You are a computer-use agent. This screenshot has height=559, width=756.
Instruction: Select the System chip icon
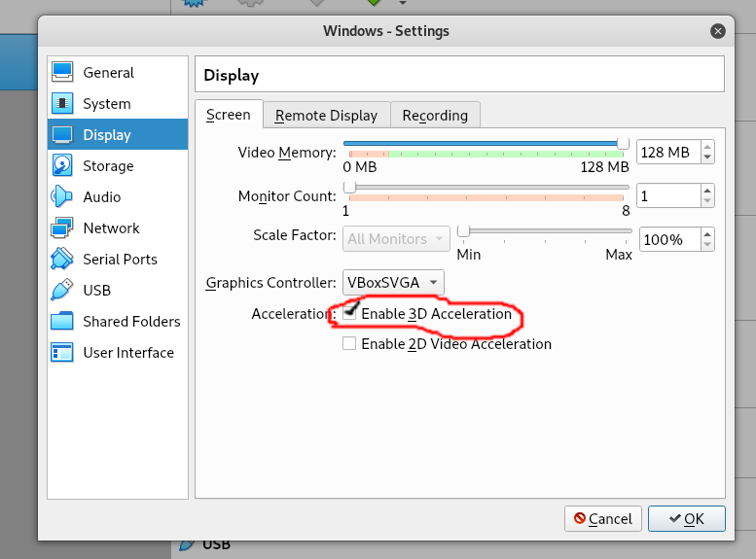(62, 104)
